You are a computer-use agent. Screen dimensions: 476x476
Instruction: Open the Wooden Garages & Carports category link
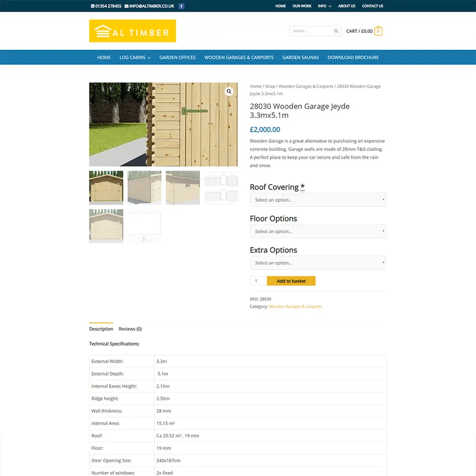click(x=296, y=306)
